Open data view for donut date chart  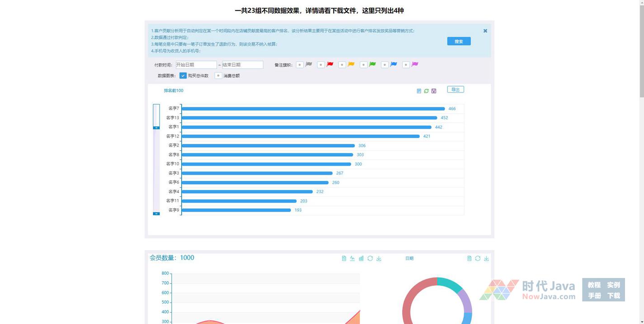pyautogui.click(x=469, y=259)
